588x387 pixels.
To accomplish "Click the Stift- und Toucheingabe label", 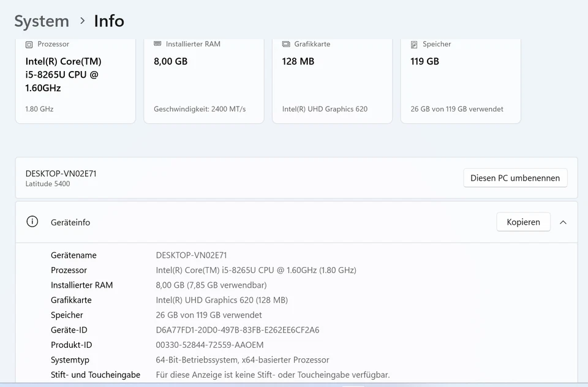I will pyautogui.click(x=96, y=375).
